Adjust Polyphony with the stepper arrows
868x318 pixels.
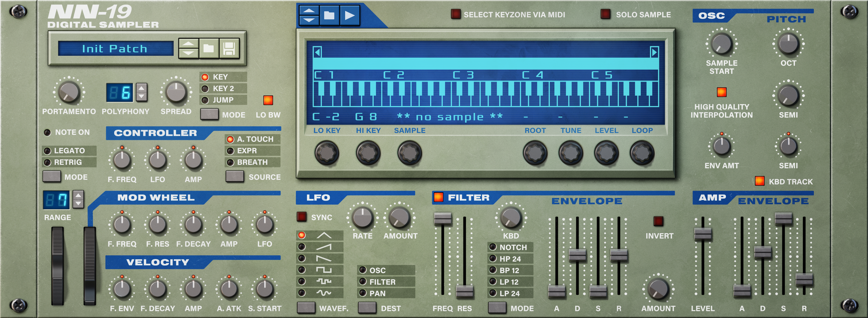pos(142,92)
